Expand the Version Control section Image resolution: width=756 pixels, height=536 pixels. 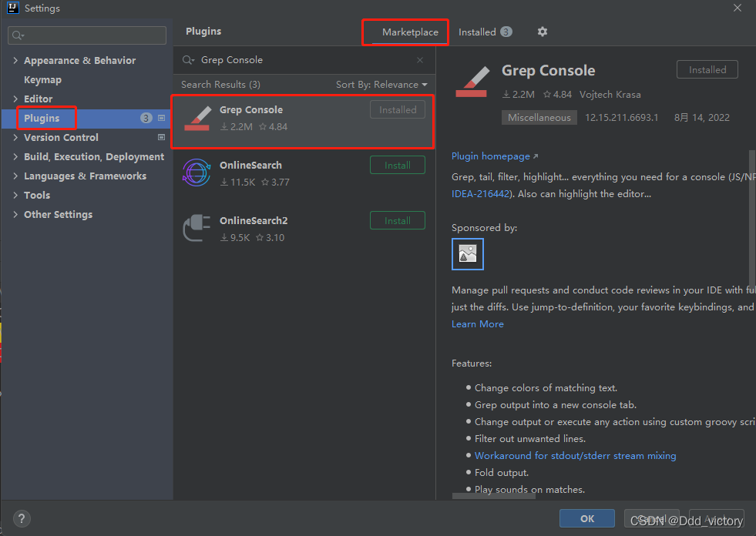(15, 137)
